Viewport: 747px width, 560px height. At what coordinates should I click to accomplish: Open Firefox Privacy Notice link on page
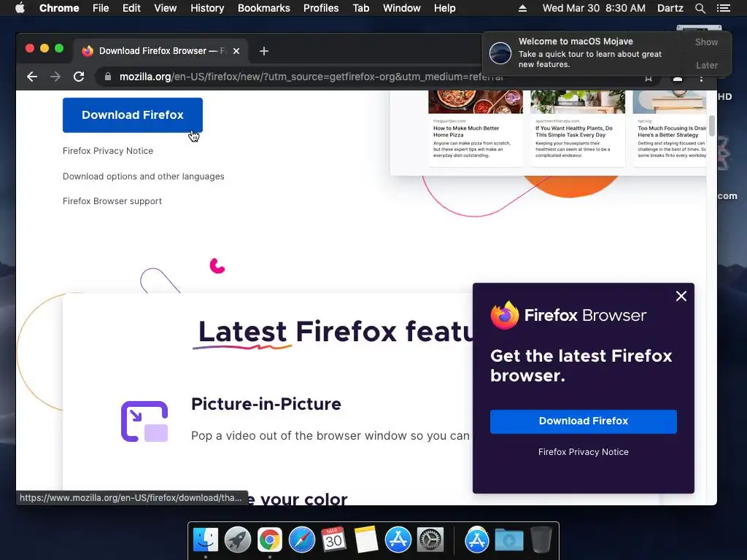[x=108, y=151]
